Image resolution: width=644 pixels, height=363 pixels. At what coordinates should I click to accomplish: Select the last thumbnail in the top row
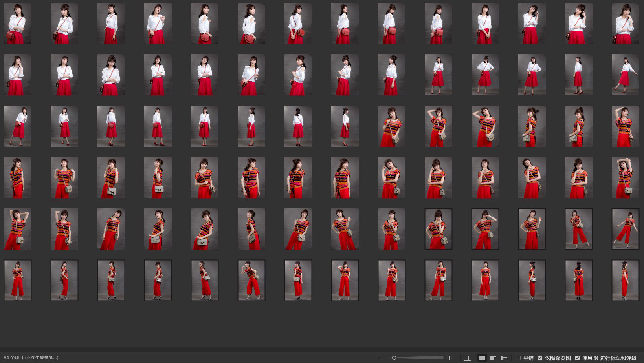pyautogui.click(x=625, y=24)
